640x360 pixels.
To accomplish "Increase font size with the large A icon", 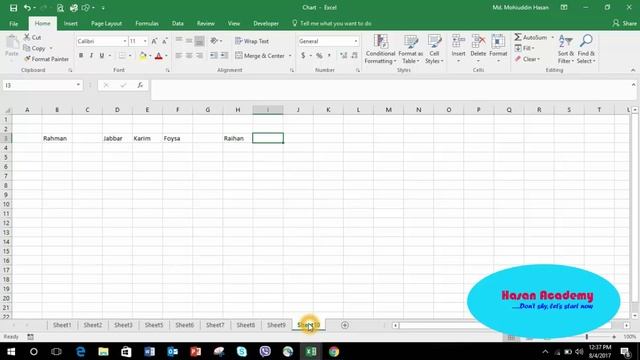I will click(154, 41).
